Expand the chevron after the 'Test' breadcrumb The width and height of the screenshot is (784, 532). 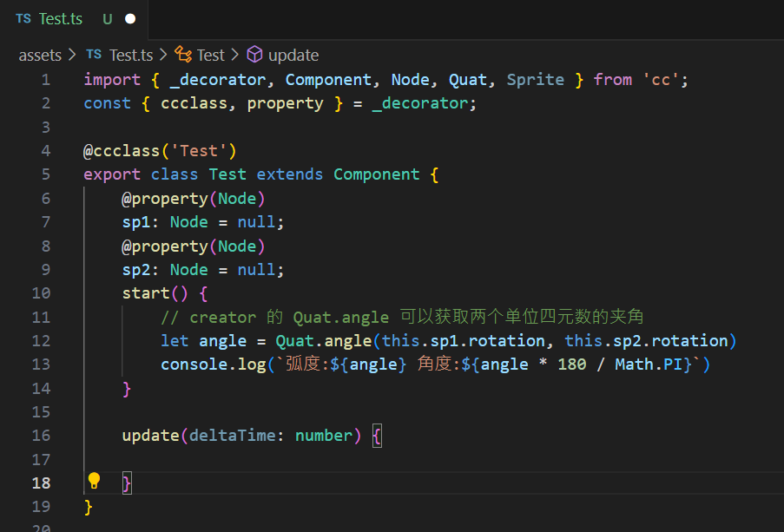235,55
